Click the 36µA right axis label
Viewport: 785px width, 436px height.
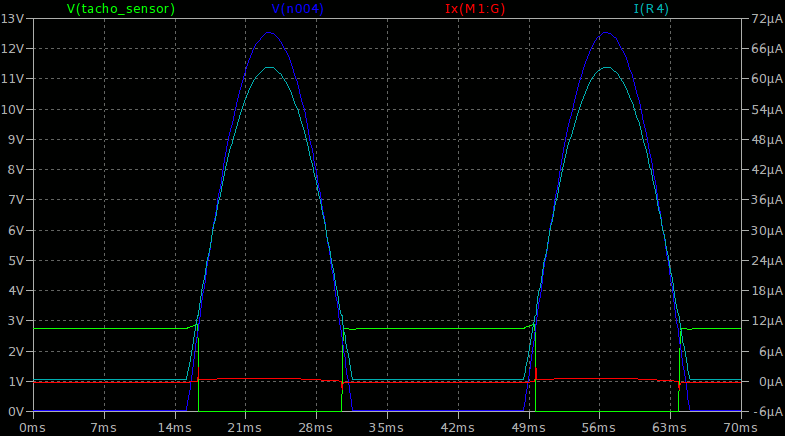[767, 200]
